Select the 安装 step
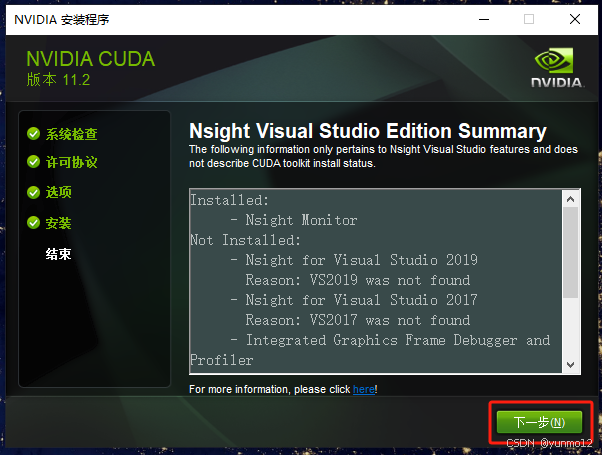Viewport: 602px width, 455px height. 58,223
